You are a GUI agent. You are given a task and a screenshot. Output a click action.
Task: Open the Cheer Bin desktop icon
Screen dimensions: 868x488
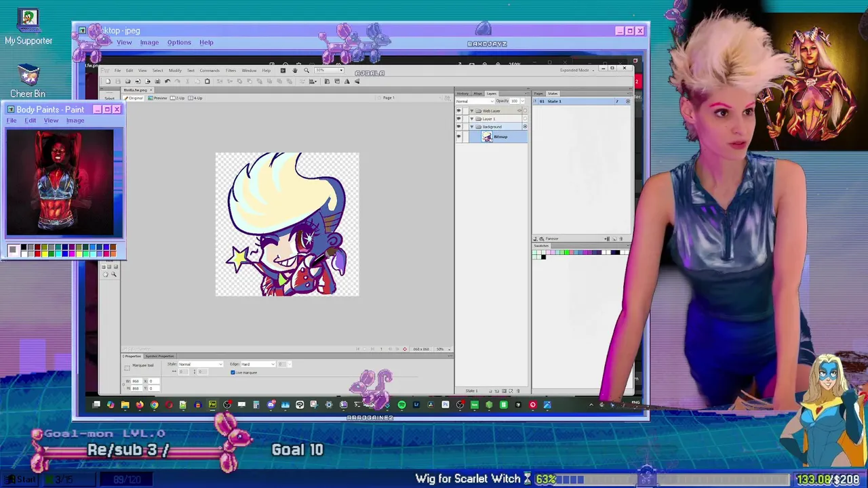coord(28,80)
